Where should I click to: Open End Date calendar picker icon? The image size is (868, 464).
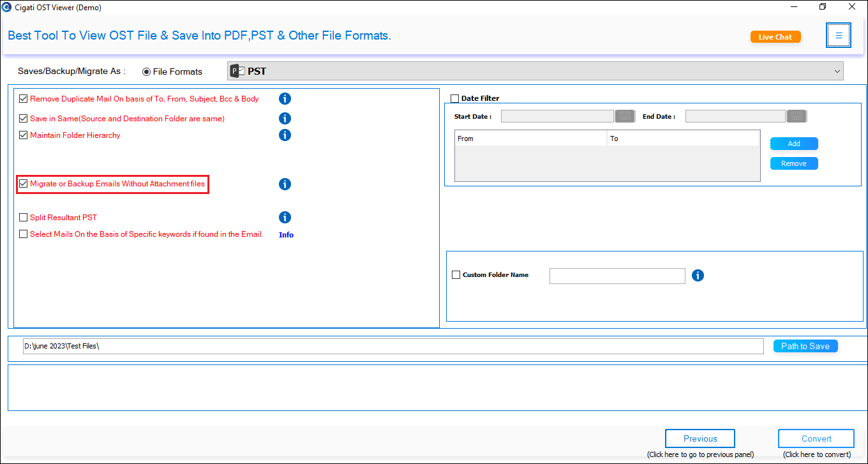coord(797,116)
